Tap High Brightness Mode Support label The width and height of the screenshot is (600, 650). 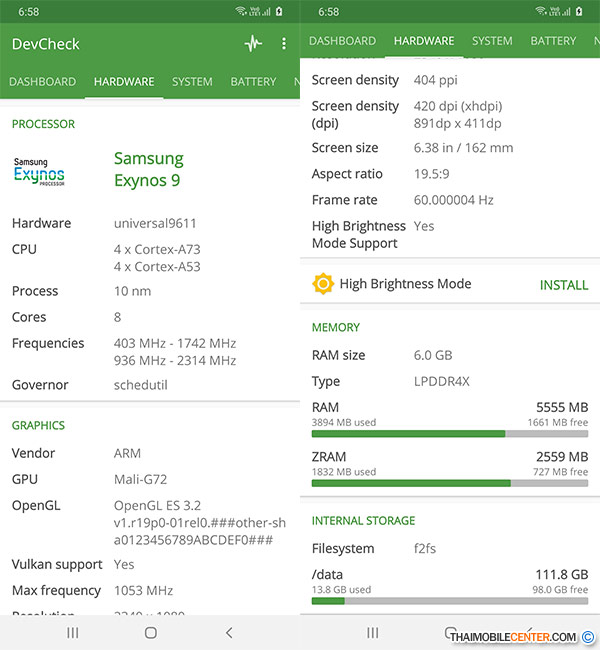[x=359, y=235]
